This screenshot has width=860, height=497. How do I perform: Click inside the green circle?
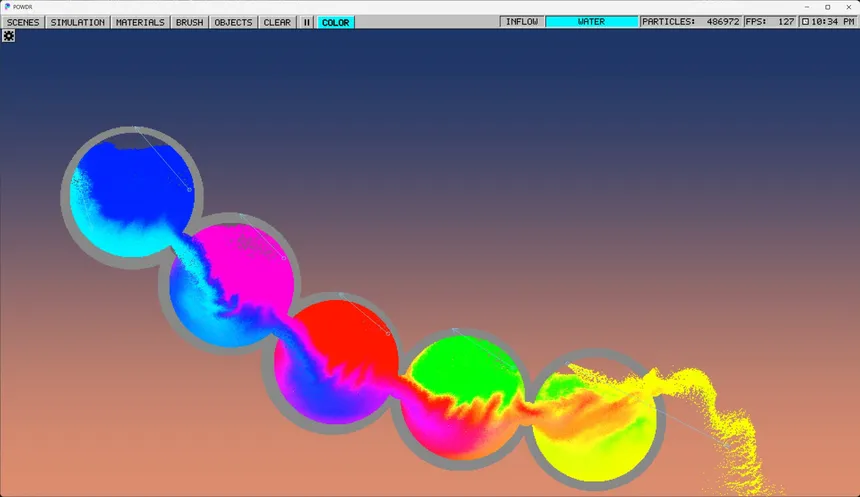coord(466,365)
